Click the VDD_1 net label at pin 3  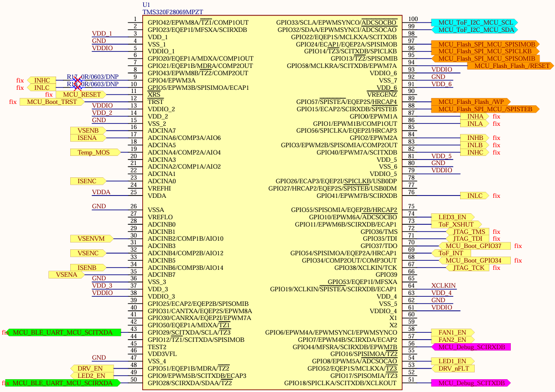102,33
